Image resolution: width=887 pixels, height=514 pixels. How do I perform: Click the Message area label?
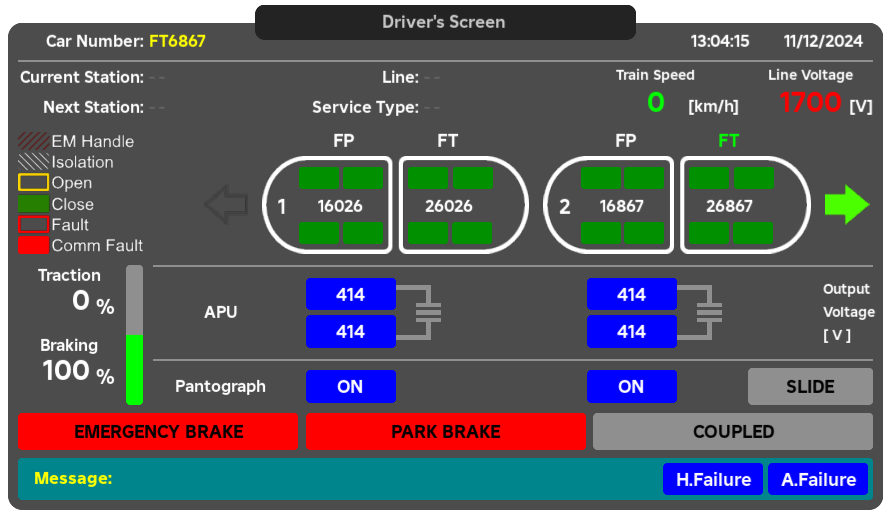[73, 478]
